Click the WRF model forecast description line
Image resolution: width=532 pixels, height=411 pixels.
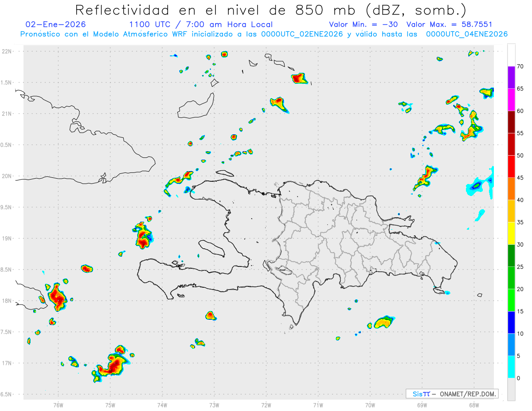pyautogui.click(x=264, y=34)
